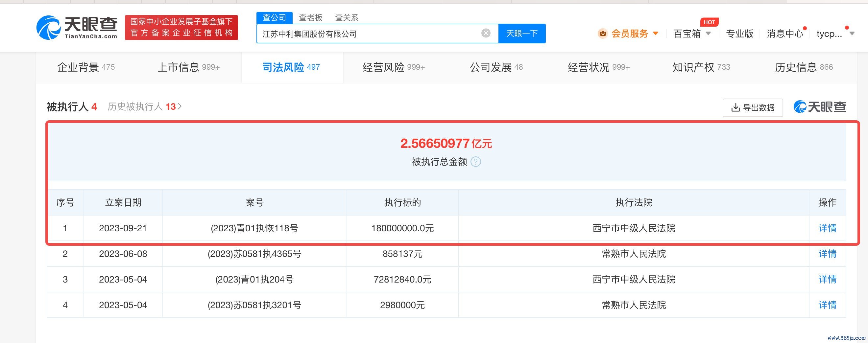This screenshot has height=343, width=868.
Task: Click the 执行标的 column header
Action: pos(403,203)
